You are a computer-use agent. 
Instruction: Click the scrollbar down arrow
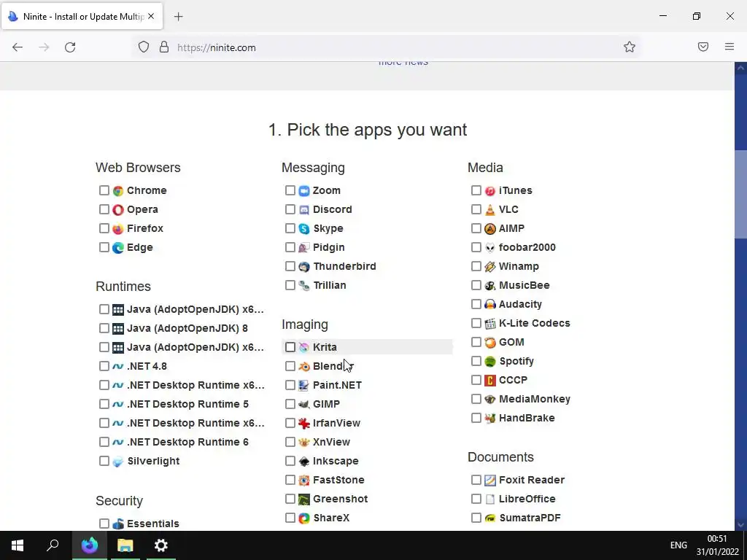point(741,525)
